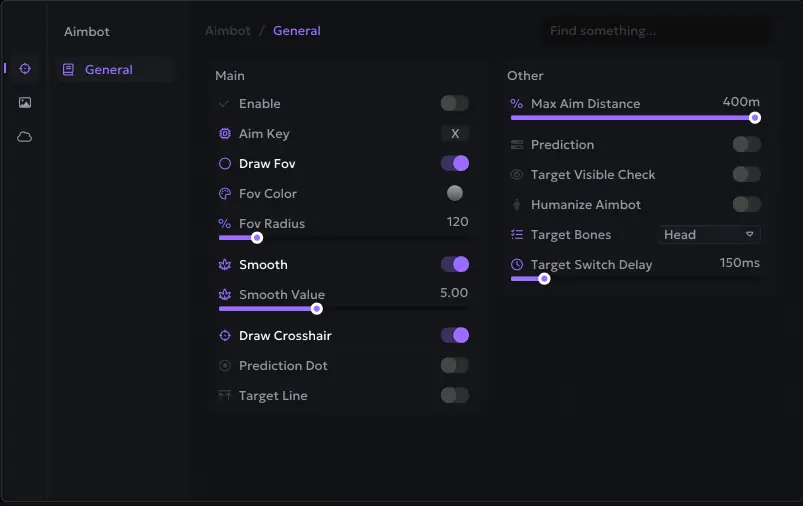Click the clock icon next to Target Switch Delay

[x=517, y=265]
